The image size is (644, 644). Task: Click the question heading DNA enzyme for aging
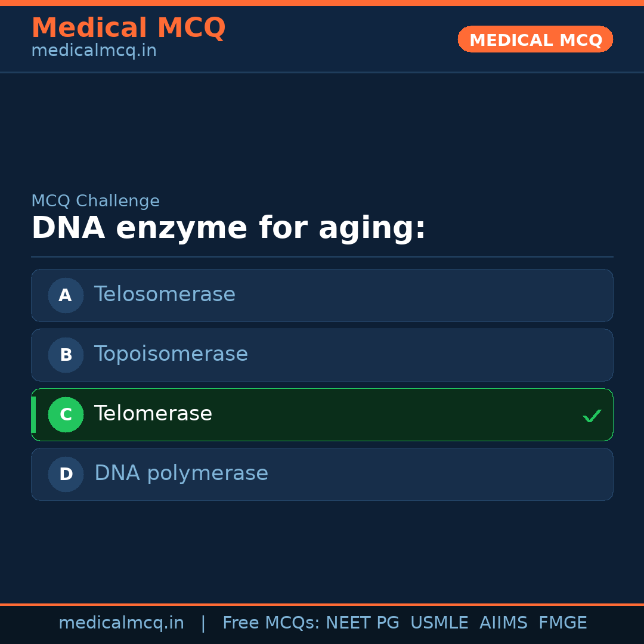click(228, 228)
